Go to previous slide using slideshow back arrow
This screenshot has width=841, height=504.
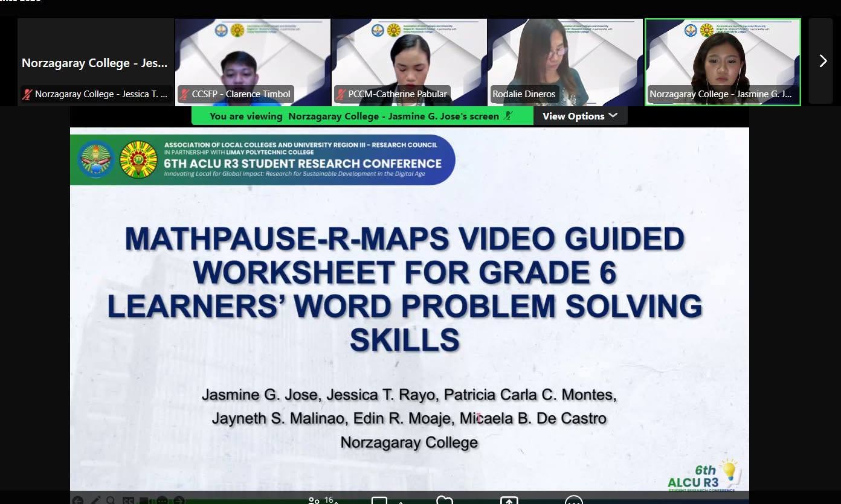point(77,501)
